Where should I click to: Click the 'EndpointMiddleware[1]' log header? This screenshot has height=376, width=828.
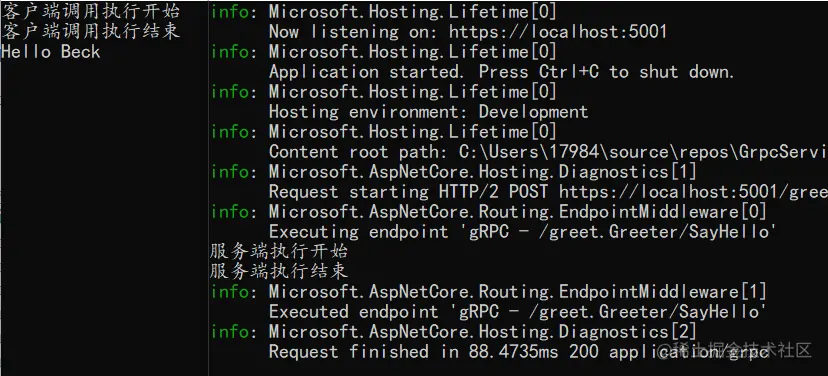click(x=518, y=292)
